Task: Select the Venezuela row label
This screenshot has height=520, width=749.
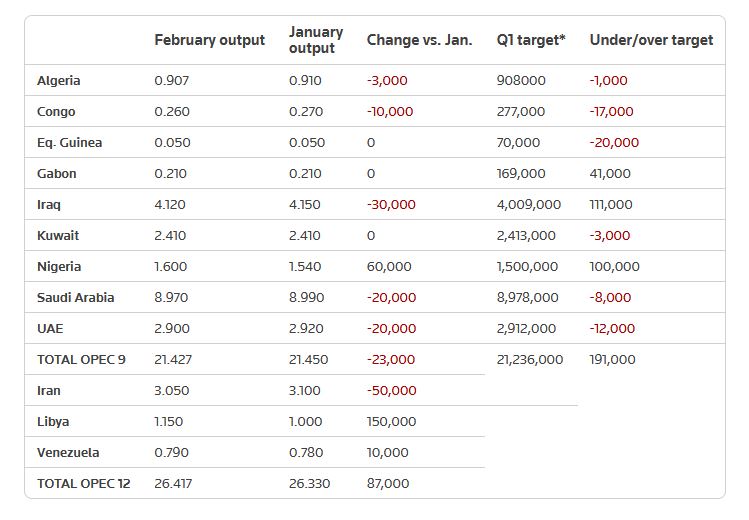Action: coord(68,452)
